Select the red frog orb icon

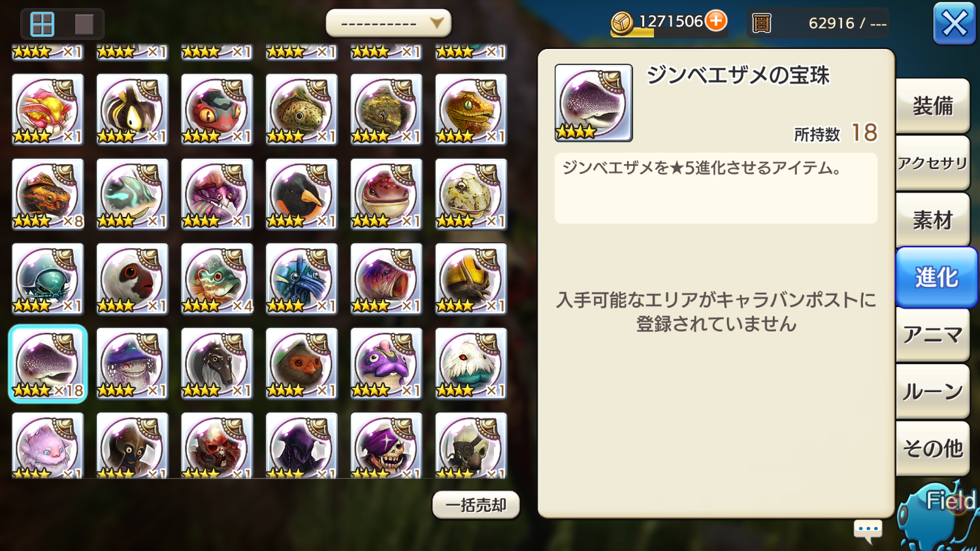(x=216, y=109)
